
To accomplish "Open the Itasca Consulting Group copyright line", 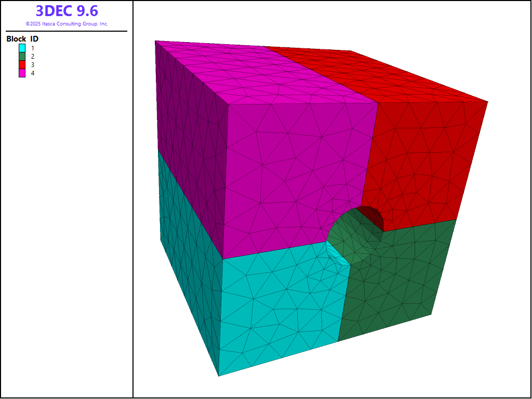I will click(x=66, y=24).
